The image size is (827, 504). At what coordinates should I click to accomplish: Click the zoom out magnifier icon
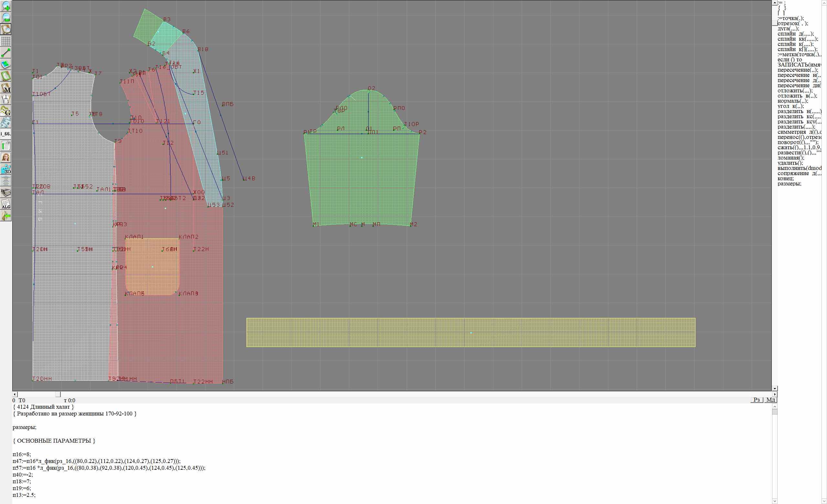click(x=6, y=17)
